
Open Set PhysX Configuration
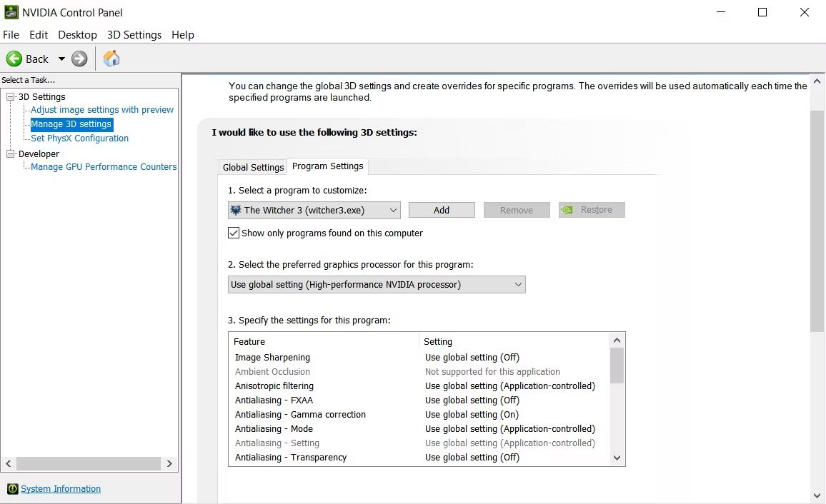point(79,138)
